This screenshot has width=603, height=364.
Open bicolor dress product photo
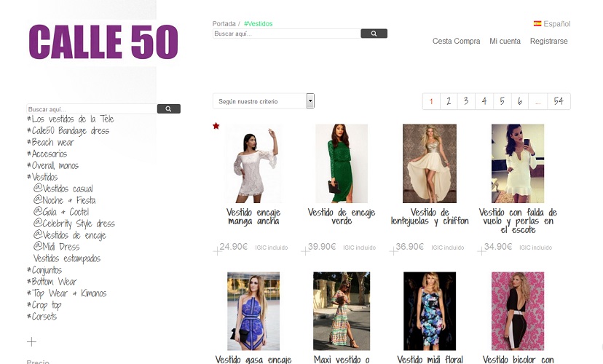[x=518, y=311]
